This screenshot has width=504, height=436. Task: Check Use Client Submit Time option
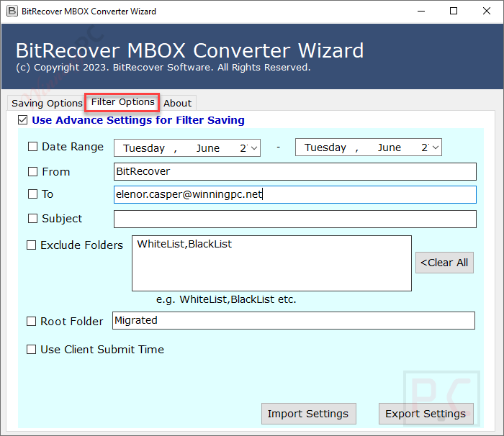(31, 349)
